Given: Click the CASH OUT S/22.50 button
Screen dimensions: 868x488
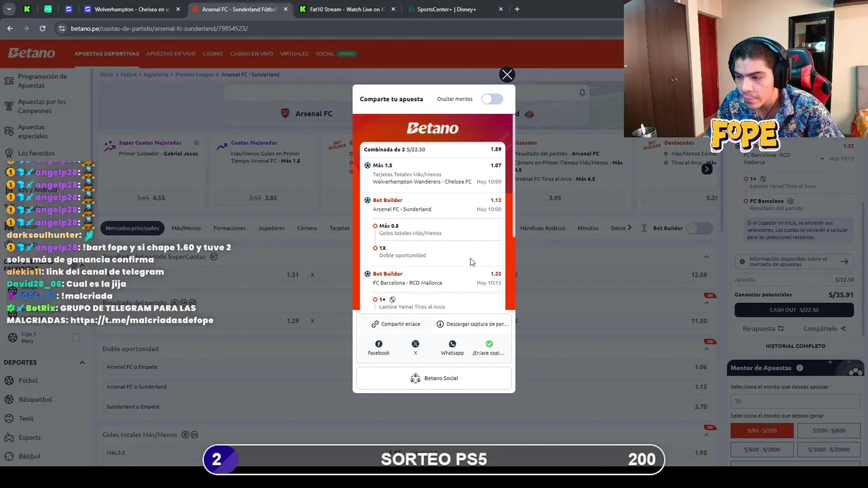Looking at the screenshot, I should (794, 310).
